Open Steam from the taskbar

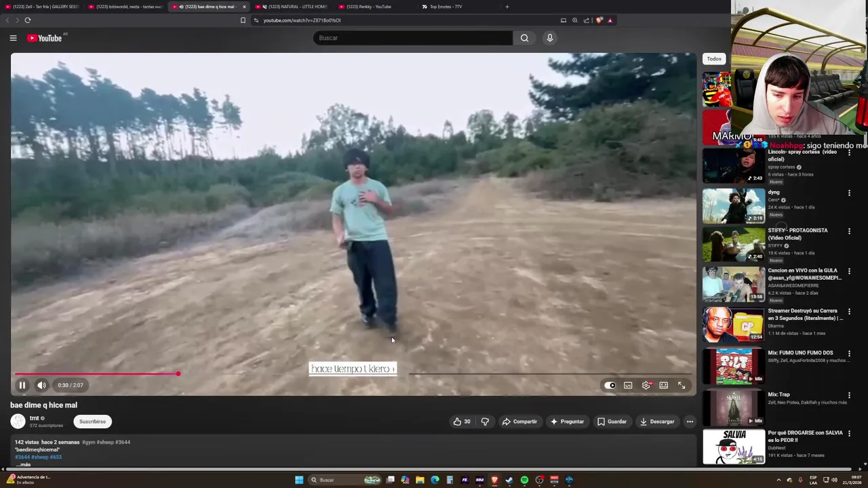click(x=509, y=480)
